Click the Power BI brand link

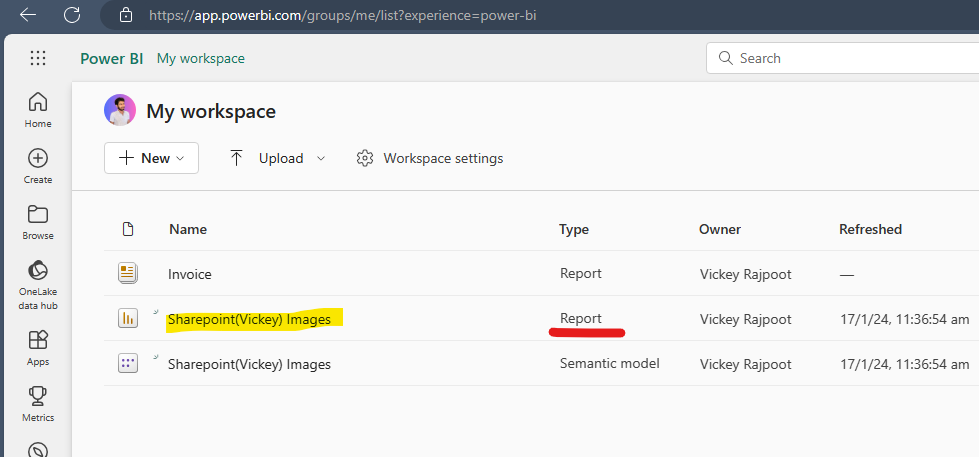coord(112,59)
